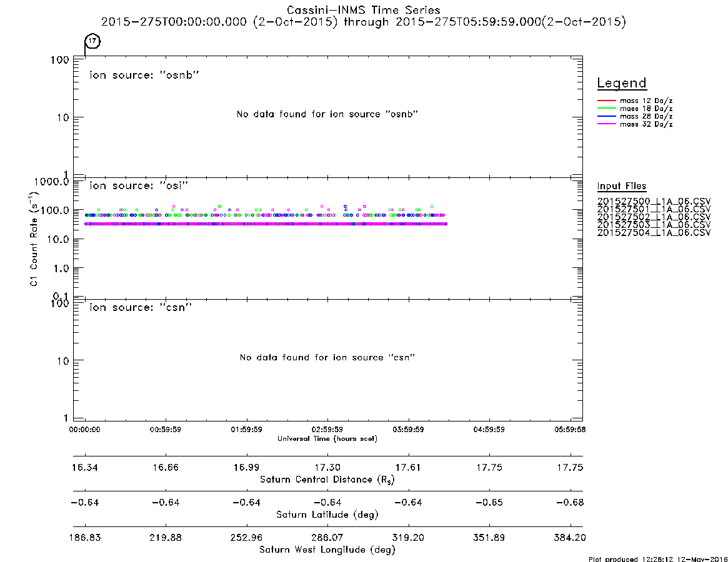Select the "Legend" heading
The height and width of the screenshot is (562, 728).
622,83
